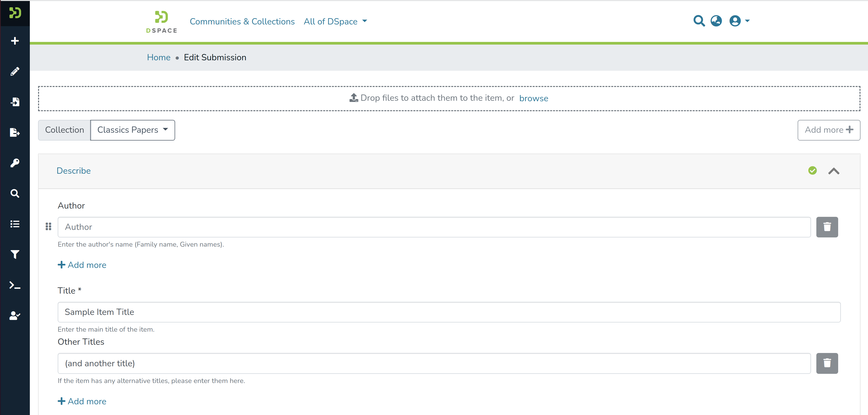
Task: Click the Export sidebar icon
Action: click(15, 132)
